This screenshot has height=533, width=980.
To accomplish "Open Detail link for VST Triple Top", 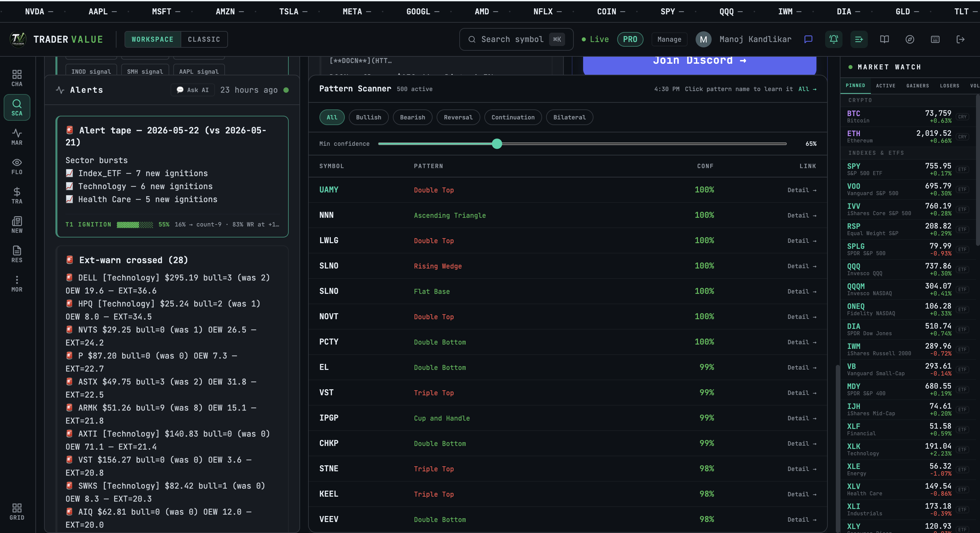I will click(x=802, y=393).
